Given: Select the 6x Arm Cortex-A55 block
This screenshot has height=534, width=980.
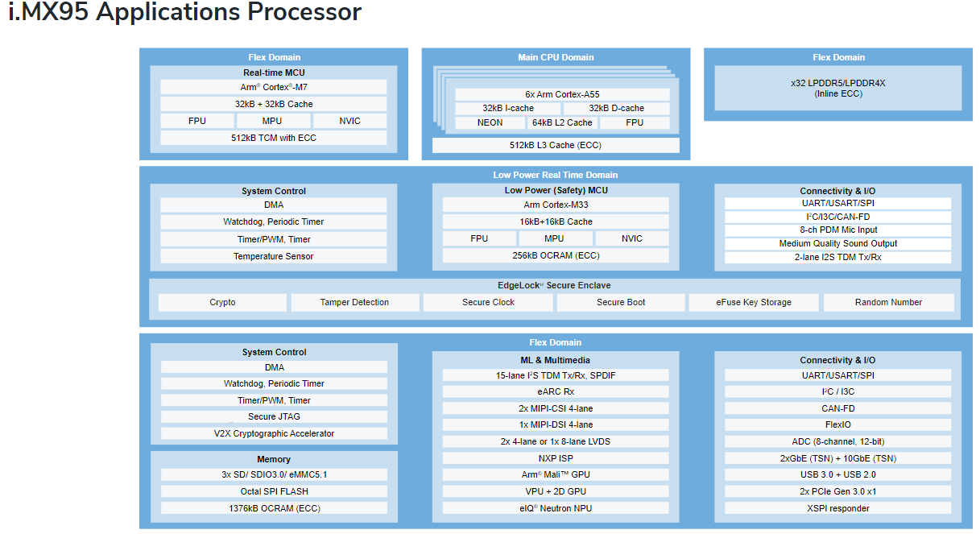Looking at the screenshot, I should coord(563,94).
